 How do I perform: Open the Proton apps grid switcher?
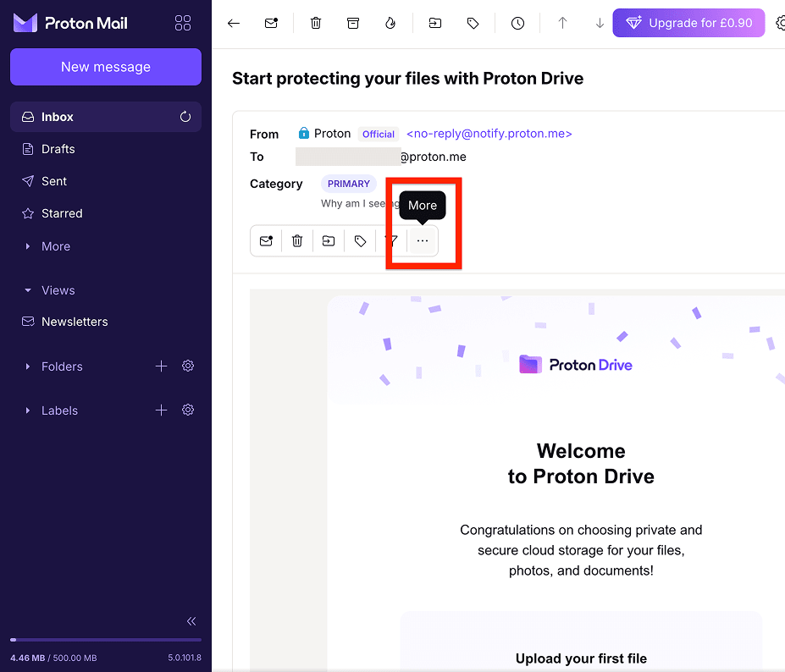[x=183, y=23]
